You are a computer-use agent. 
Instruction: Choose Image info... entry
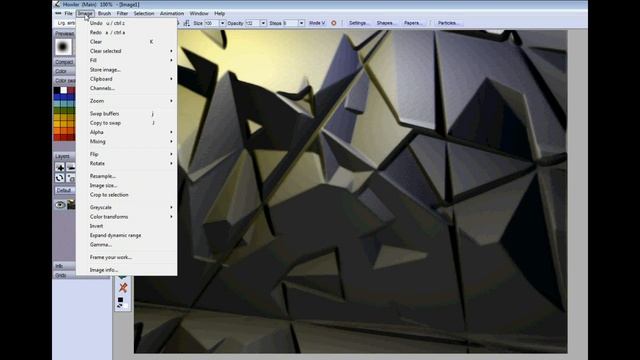tap(127, 270)
